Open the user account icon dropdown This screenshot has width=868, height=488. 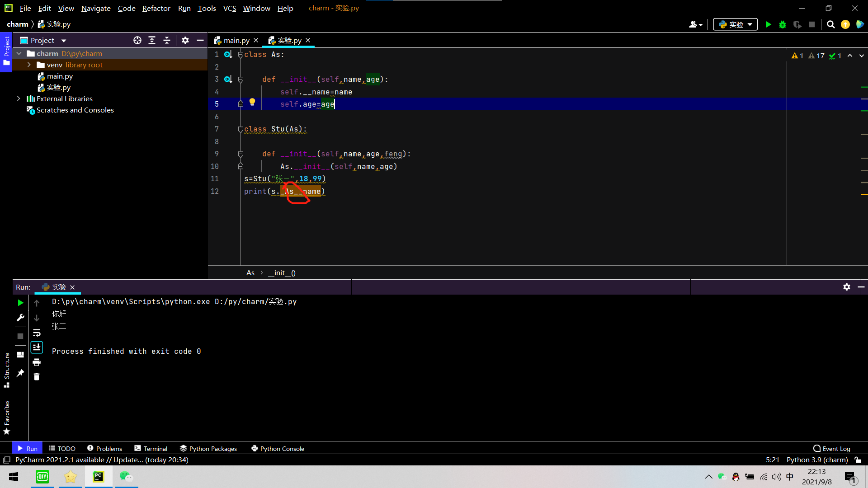[x=696, y=24]
